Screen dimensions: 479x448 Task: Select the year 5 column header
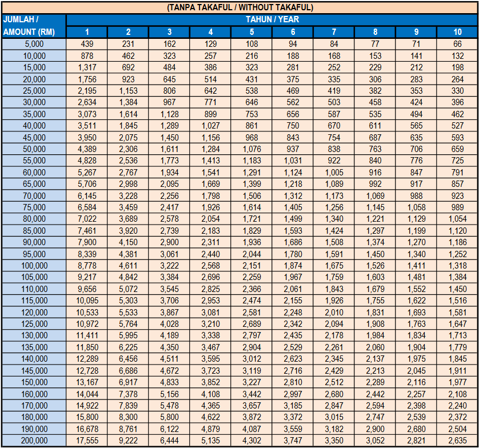click(252, 32)
